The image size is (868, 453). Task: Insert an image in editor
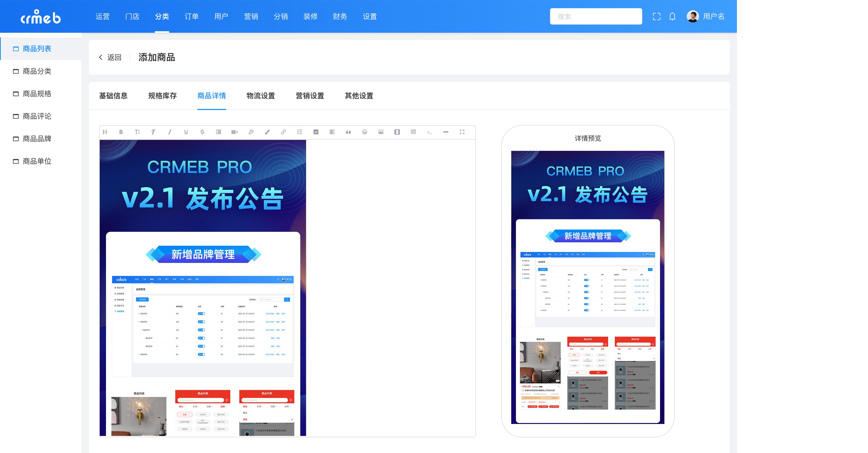(x=381, y=132)
